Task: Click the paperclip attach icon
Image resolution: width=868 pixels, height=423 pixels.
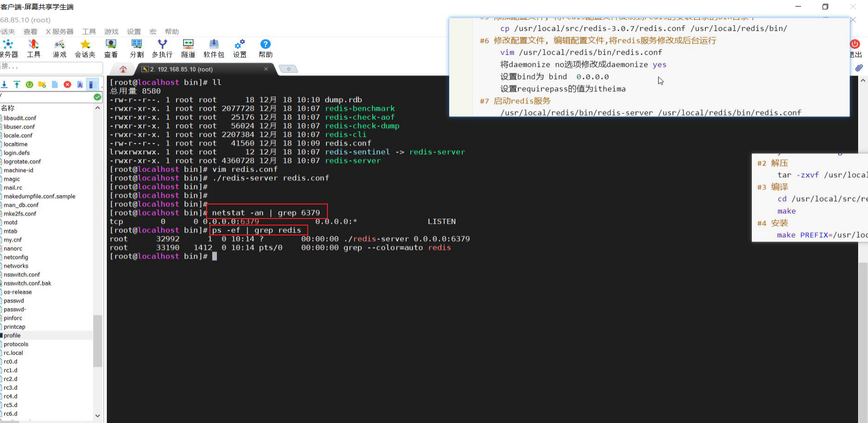Action: 859,68
